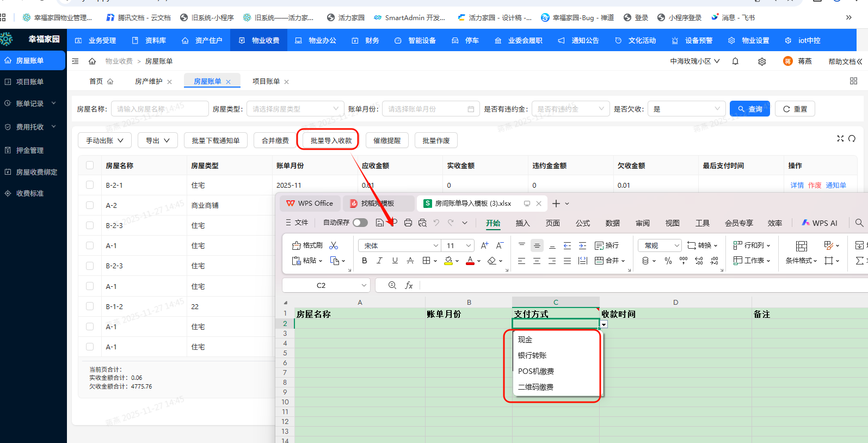Viewport: 868px width, 443px height.
Task: Open the 是否有违约金 dropdown
Action: click(x=570, y=109)
